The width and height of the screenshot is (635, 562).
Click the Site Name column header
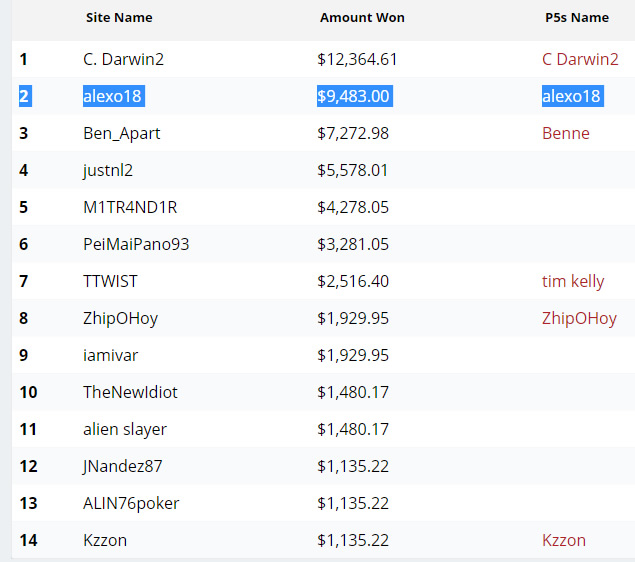tap(119, 18)
